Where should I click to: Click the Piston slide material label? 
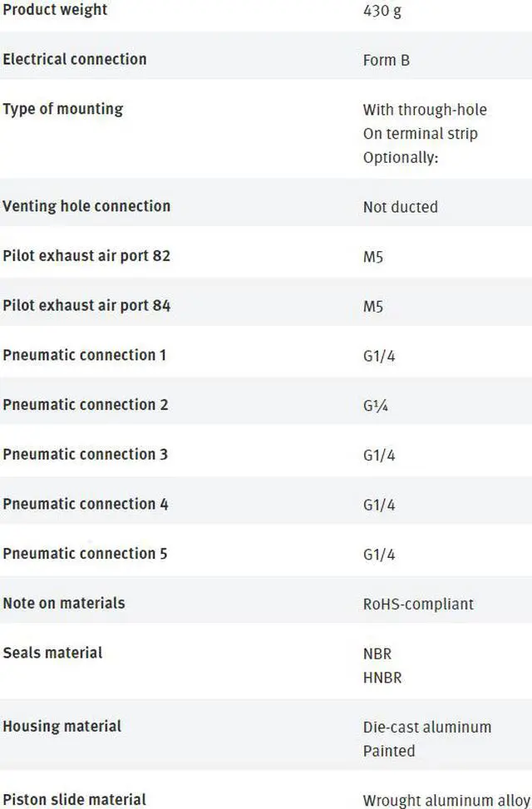(74, 800)
